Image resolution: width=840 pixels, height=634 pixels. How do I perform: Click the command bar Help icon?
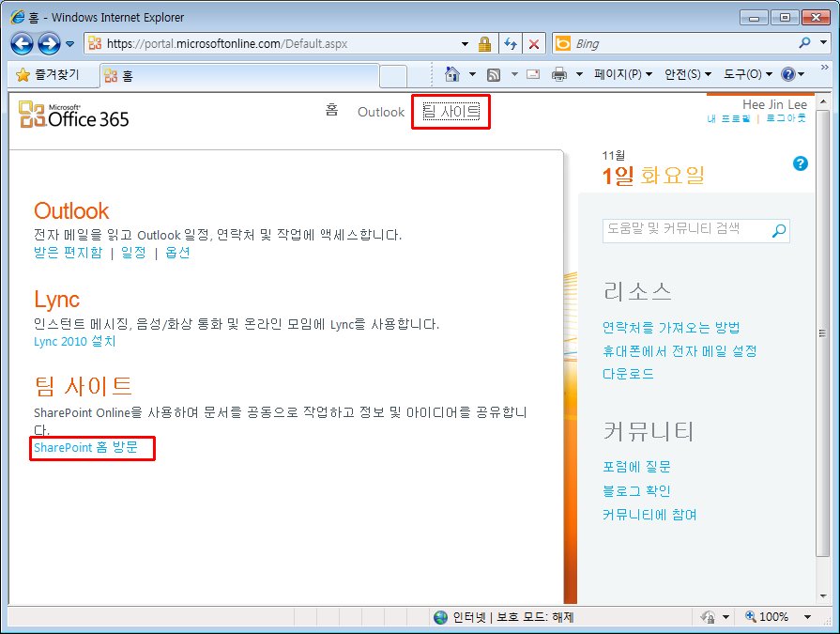[x=788, y=74]
